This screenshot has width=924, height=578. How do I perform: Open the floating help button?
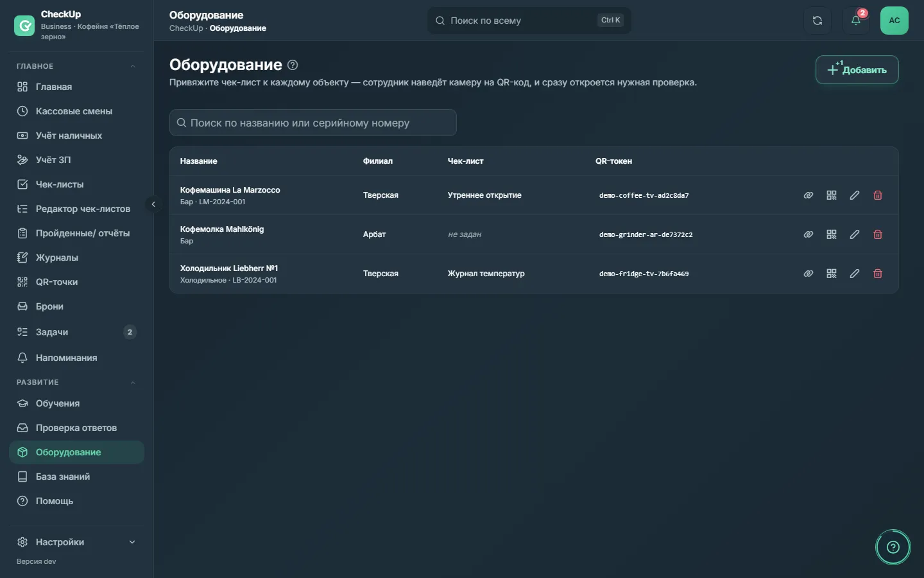pos(893,547)
